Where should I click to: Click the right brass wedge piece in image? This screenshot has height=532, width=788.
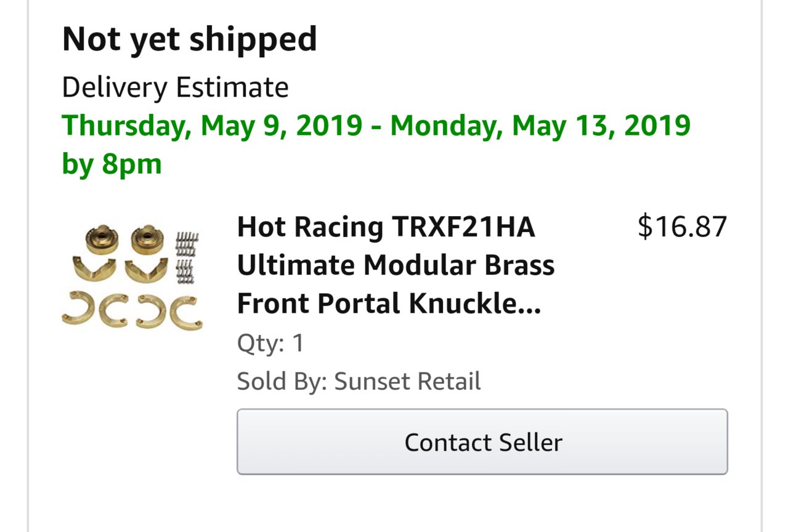click(x=146, y=270)
